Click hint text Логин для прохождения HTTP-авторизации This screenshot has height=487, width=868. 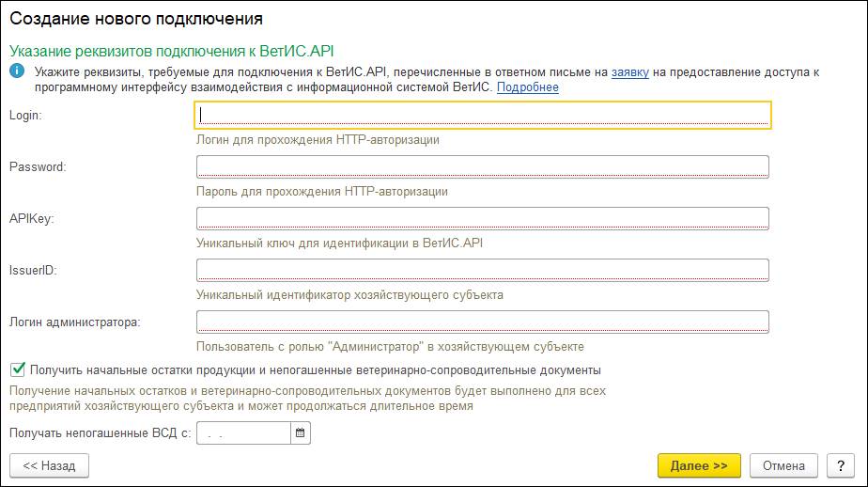point(318,140)
